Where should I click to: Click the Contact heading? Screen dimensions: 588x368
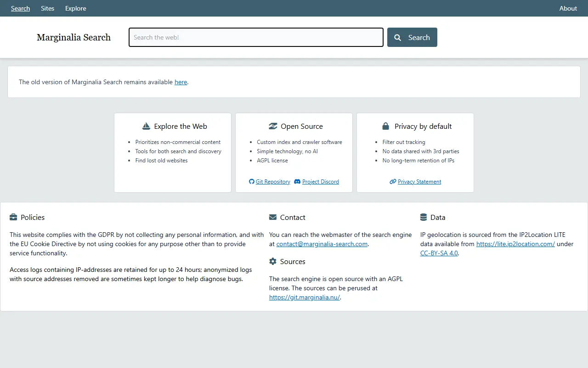[x=293, y=217]
